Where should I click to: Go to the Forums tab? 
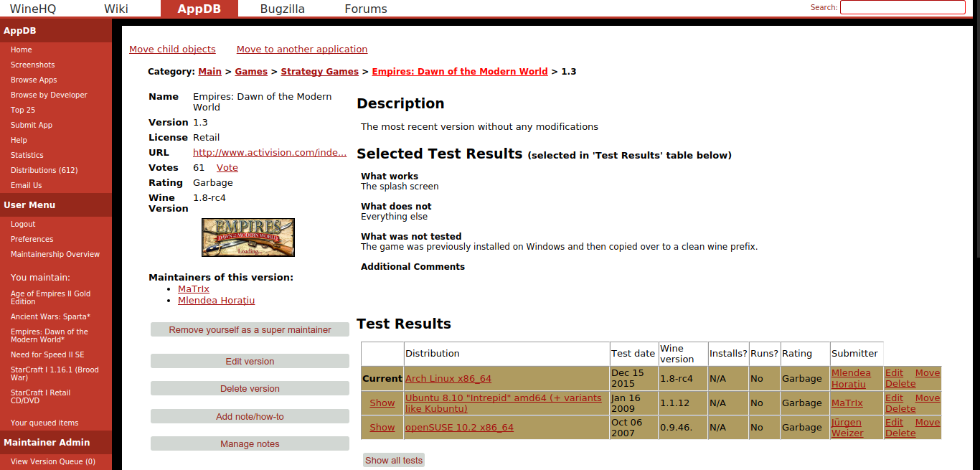click(365, 9)
